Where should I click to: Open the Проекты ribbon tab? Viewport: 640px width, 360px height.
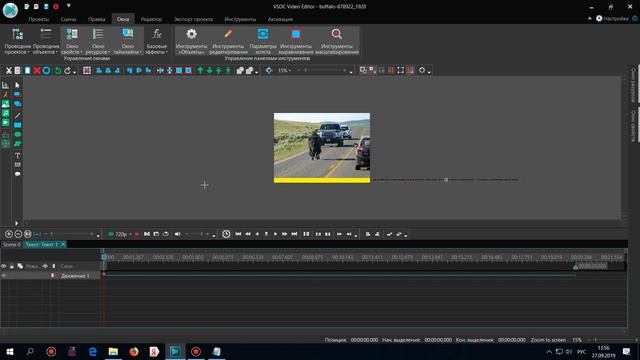(39, 19)
